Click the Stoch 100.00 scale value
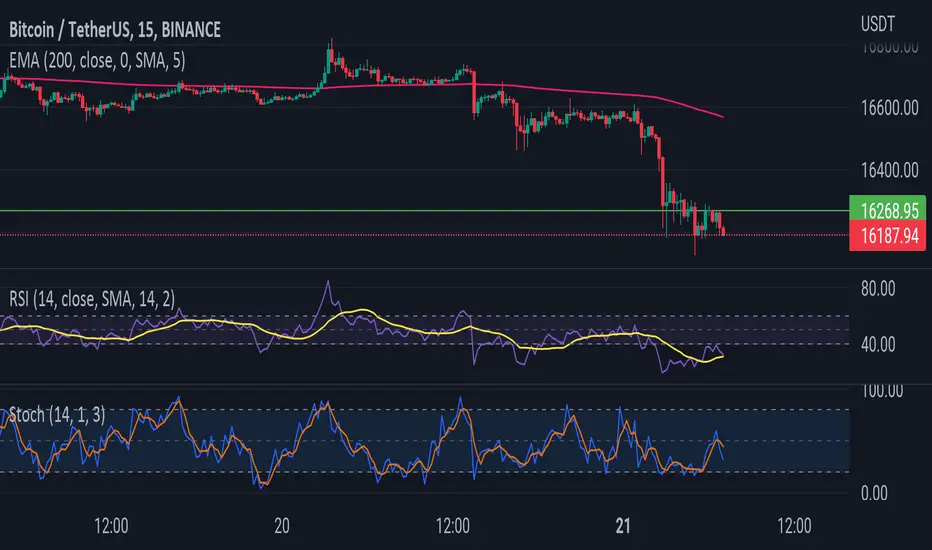Image resolution: width=932 pixels, height=550 pixels. tap(882, 391)
